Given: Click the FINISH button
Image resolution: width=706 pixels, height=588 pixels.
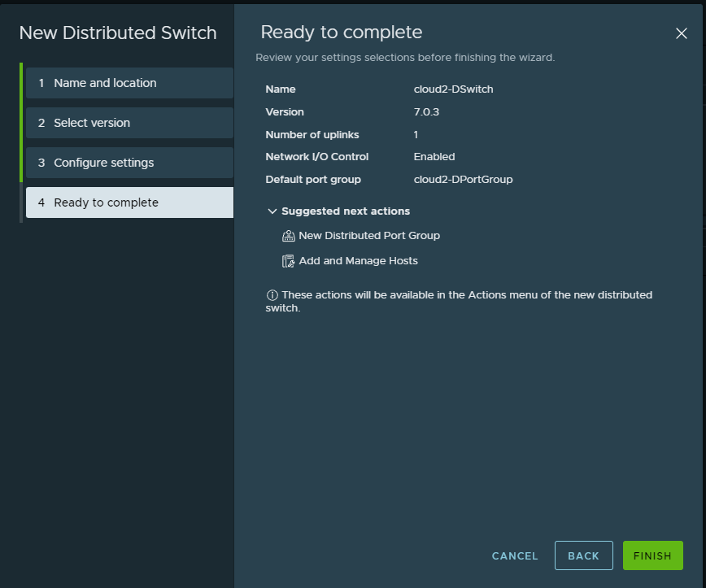Looking at the screenshot, I should point(653,555).
